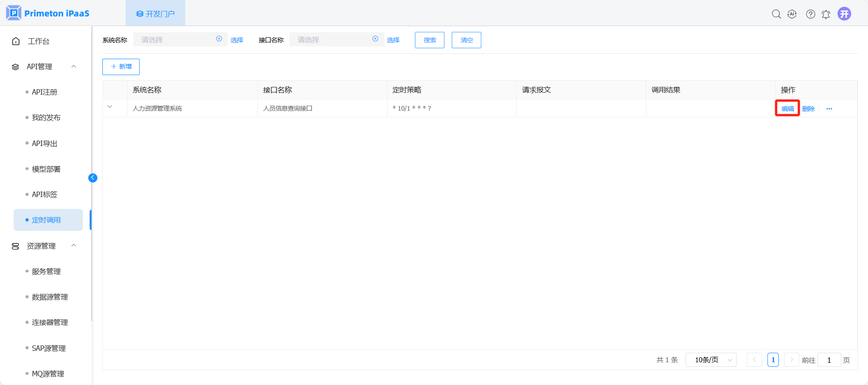Clear the 接口名称 field with its X icon
Screen dimensions: 868x385
pos(375,39)
